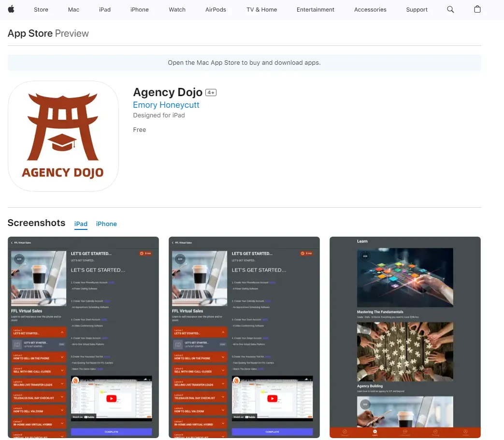Click the App Store heading link
This screenshot has width=504, height=440.
pyautogui.click(x=30, y=33)
